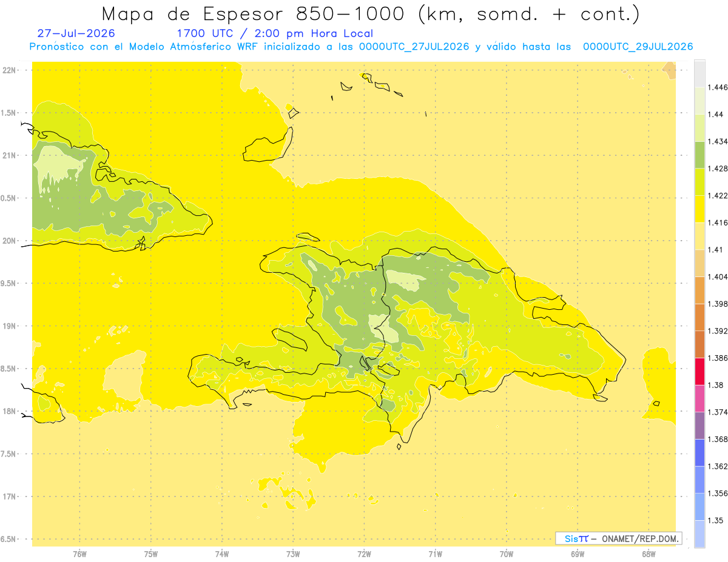Click the 17N latitude label
This screenshot has height=562, width=728.
[10, 497]
